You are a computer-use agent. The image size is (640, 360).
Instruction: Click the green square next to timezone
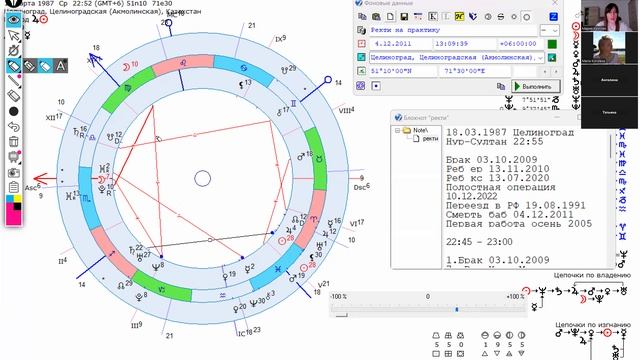(552, 44)
